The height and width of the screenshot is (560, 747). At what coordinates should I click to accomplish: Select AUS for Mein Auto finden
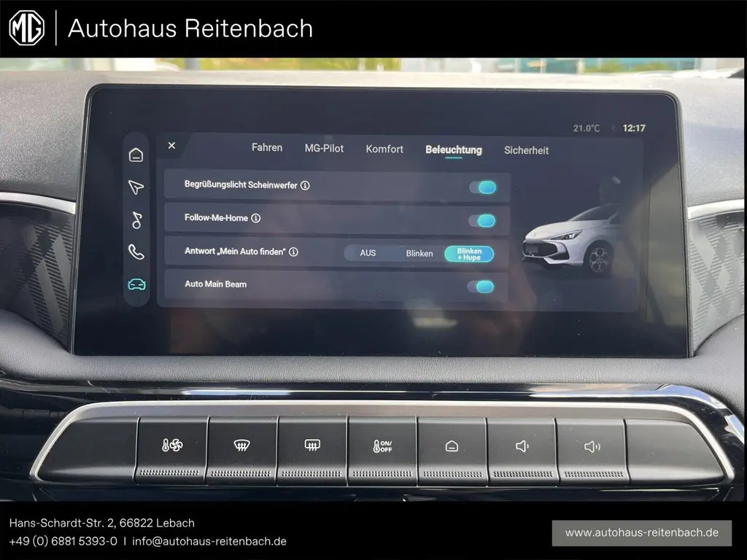[x=368, y=254]
